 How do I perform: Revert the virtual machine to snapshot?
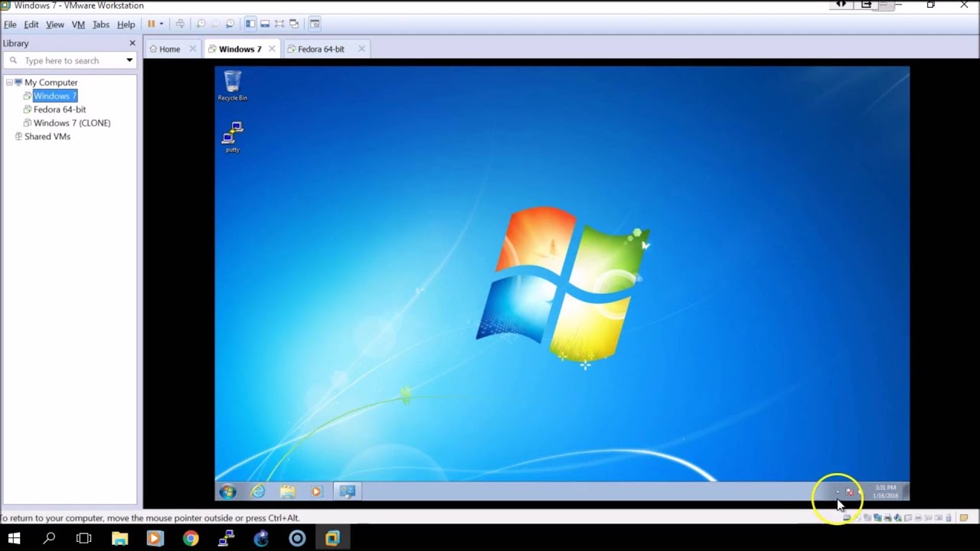(x=215, y=24)
